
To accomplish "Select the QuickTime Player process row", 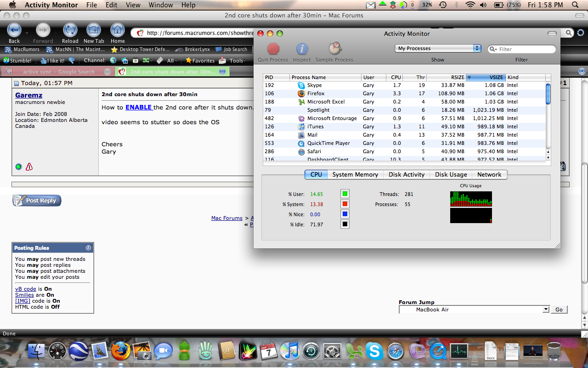I will [404, 143].
